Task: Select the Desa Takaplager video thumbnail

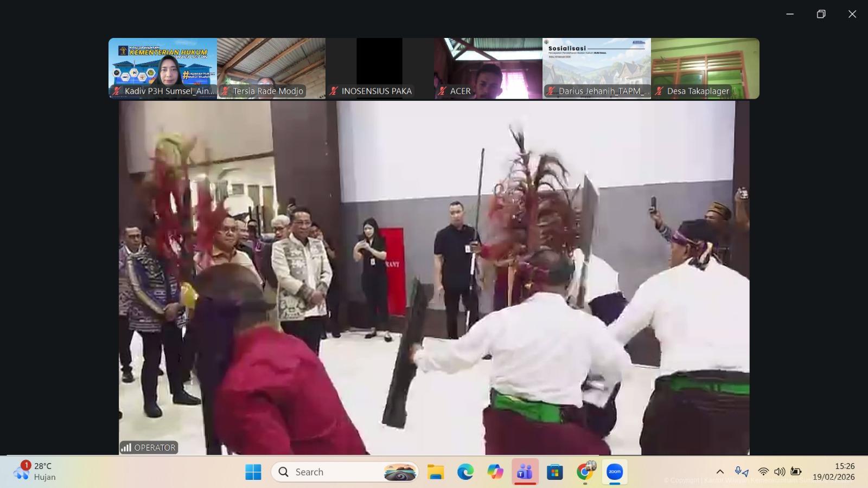Action: (x=705, y=68)
